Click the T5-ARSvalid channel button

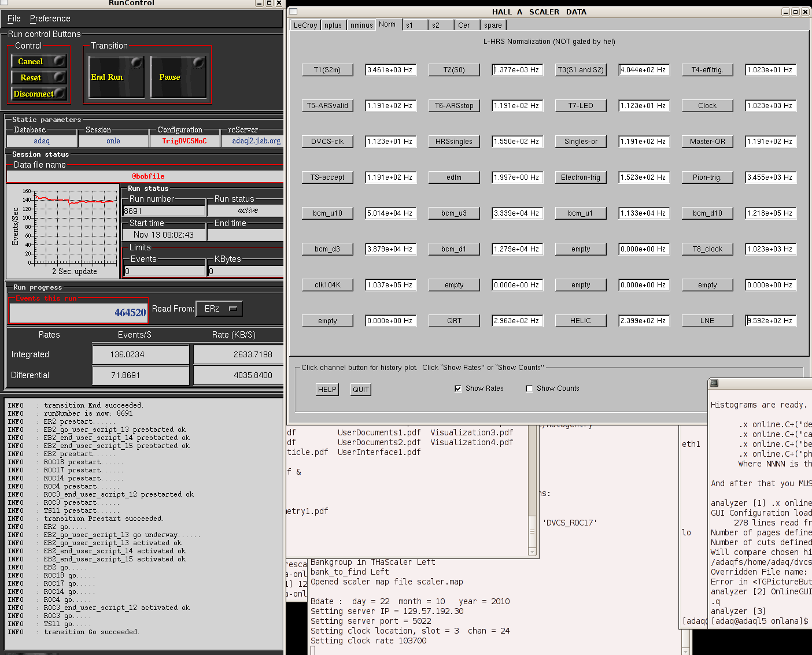point(327,106)
